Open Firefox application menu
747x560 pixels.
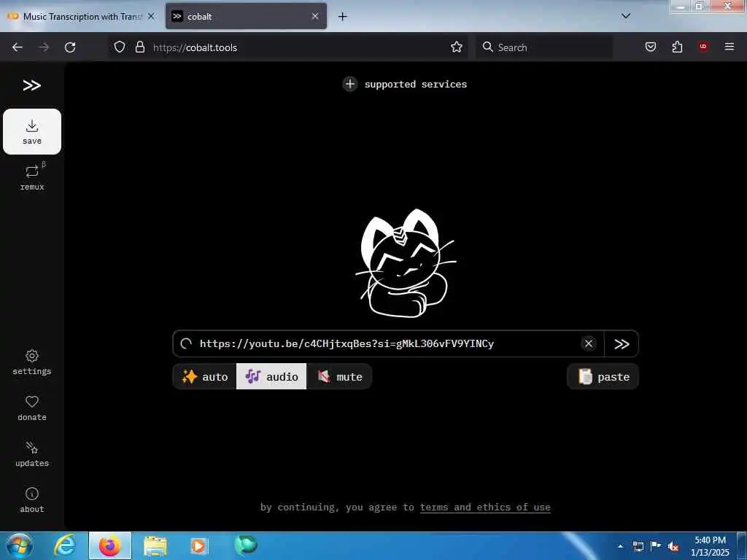(x=729, y=47)
